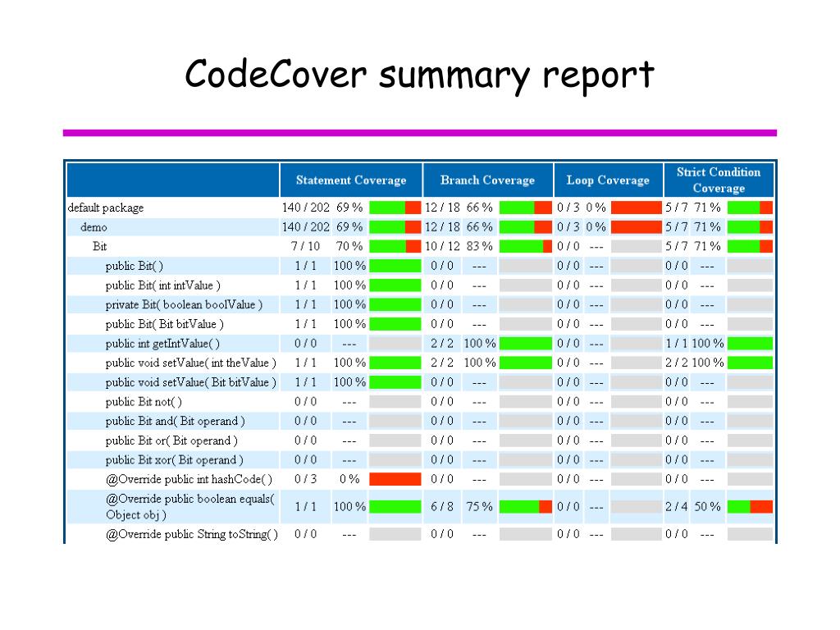Click default package loop coverage red bar
Image resolution: width=840 pixels, height=630 pixels.
coord(637,208)
